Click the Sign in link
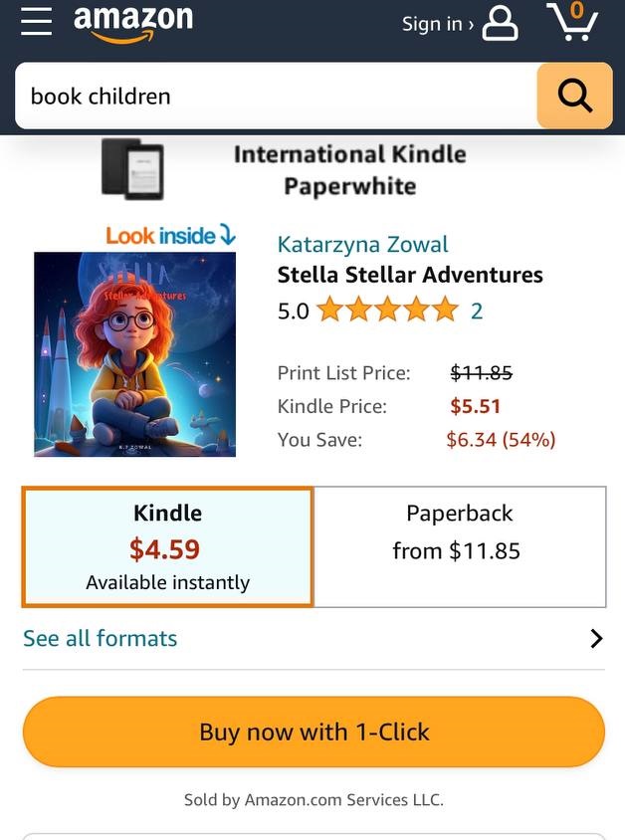 point(438,24)
